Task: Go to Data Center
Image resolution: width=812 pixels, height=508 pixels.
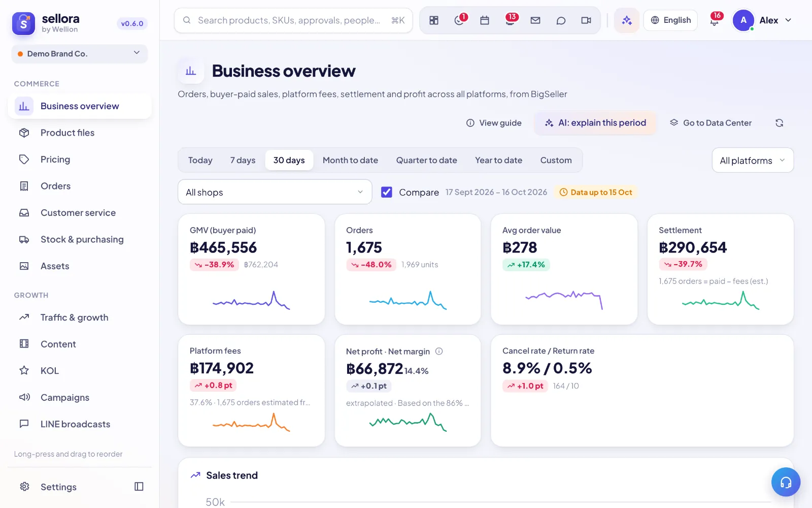Action: (x=710, y=123)
